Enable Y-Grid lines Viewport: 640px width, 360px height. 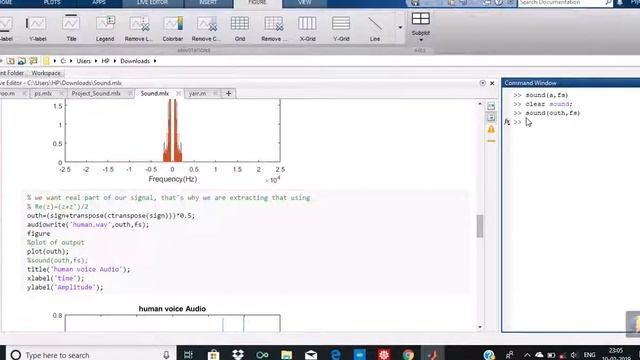(341, 28)
